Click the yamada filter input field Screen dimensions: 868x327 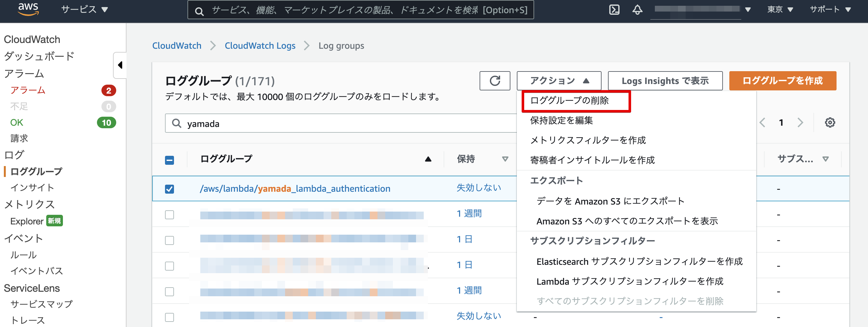(x=340, y=123)
